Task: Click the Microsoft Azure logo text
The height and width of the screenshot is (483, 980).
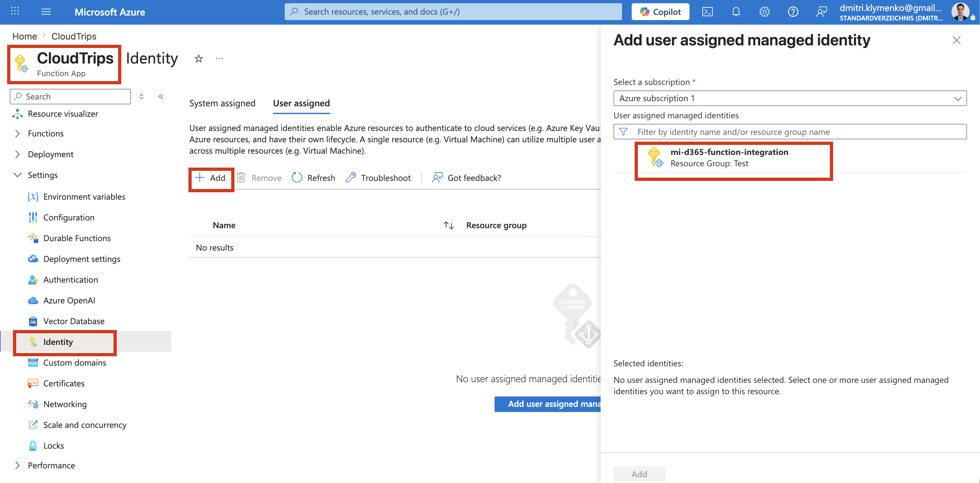Action: pos(110,12)
